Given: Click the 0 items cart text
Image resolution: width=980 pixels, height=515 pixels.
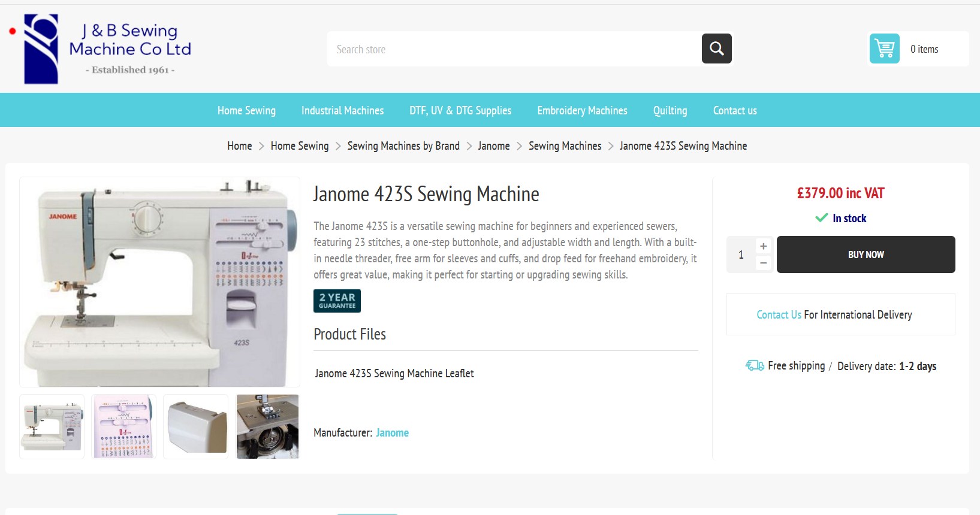Looking at the screenshot, I should pyautogui.click(x=924, y=49).
